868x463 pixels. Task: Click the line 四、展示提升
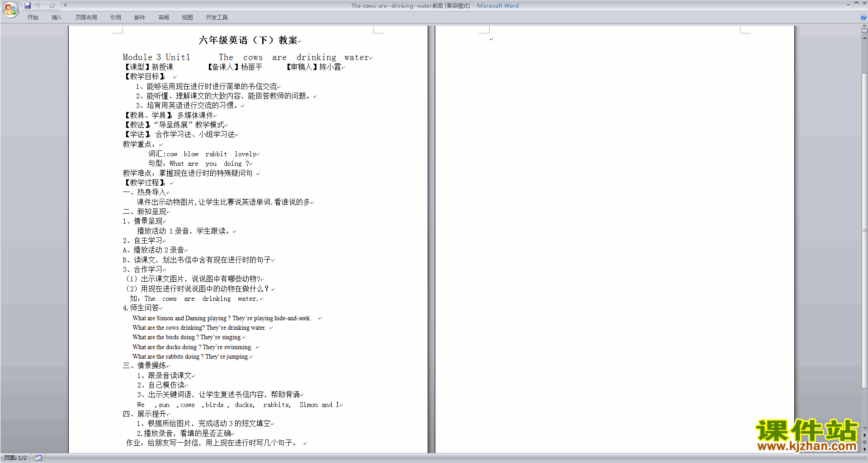pyautogui.click(x=145, y=414)
